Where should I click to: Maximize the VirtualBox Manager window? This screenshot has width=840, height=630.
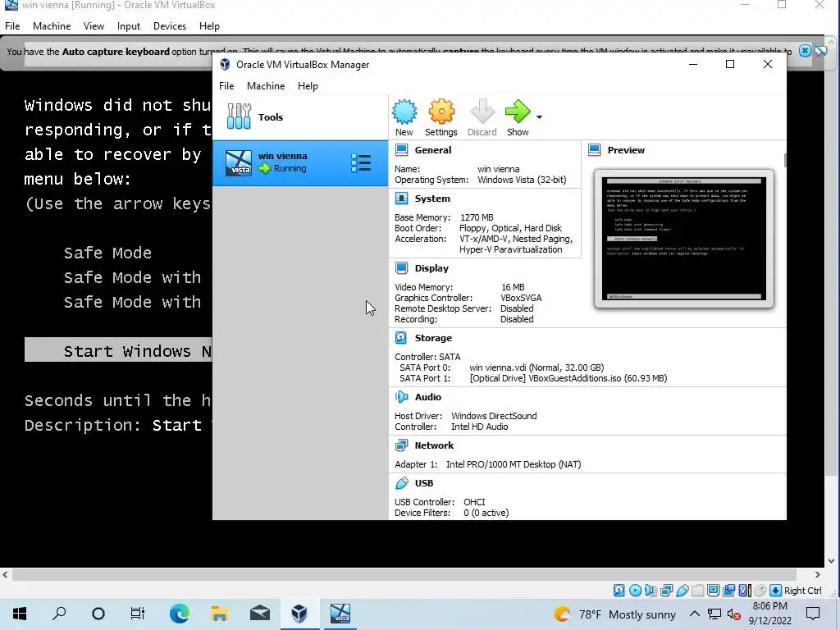pyautogui.click(x=729, y=64)
